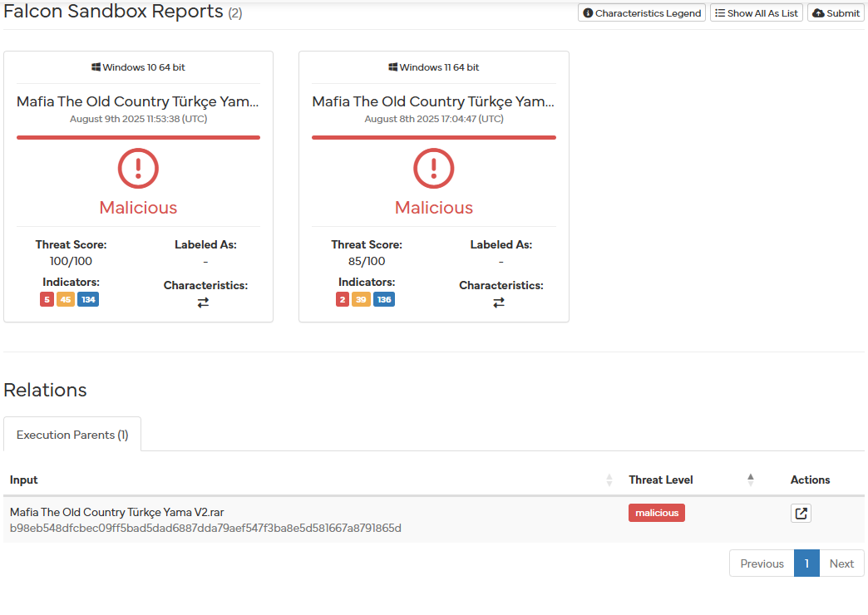Click red indicator badge showing 5
Image resolution: width=868 pixels, height=615 pixels.
(47, 299)
